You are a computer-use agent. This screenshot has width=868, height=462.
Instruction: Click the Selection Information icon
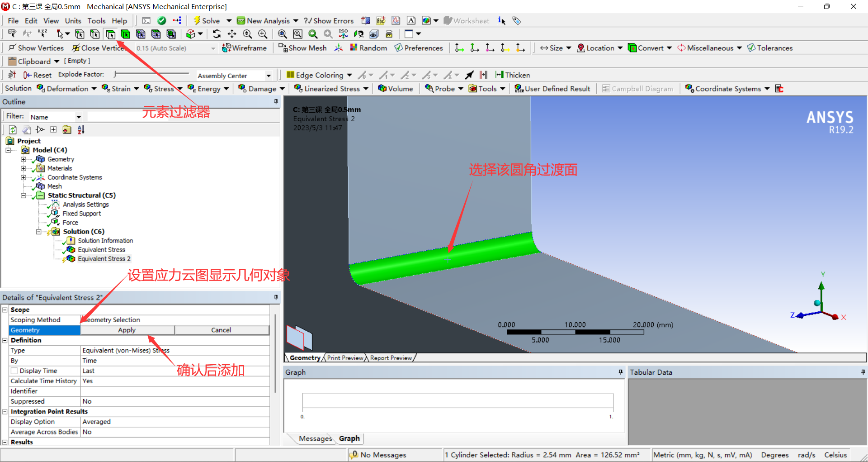tap(501, 20)
